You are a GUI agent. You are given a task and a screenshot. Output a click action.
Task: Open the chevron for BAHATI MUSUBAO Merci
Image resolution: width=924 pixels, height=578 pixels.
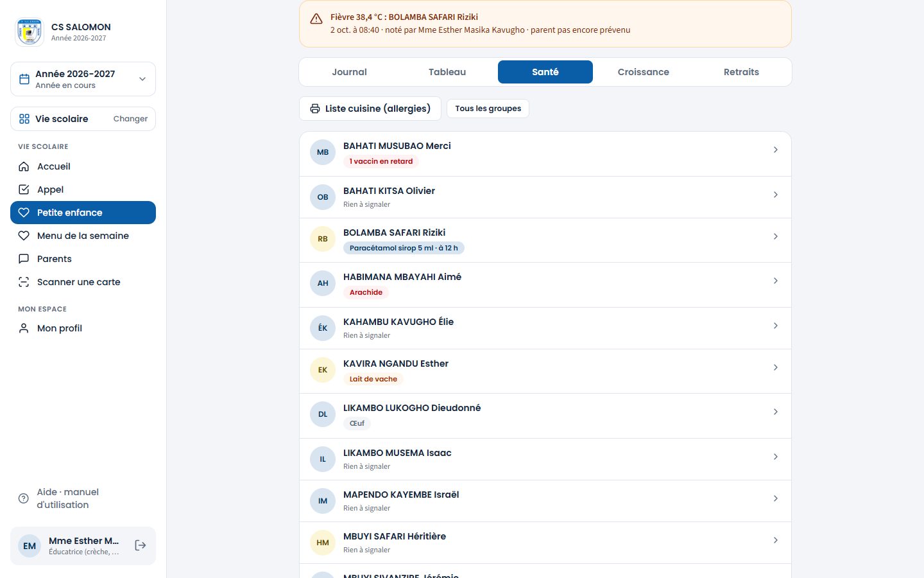(x=776, y=150)
